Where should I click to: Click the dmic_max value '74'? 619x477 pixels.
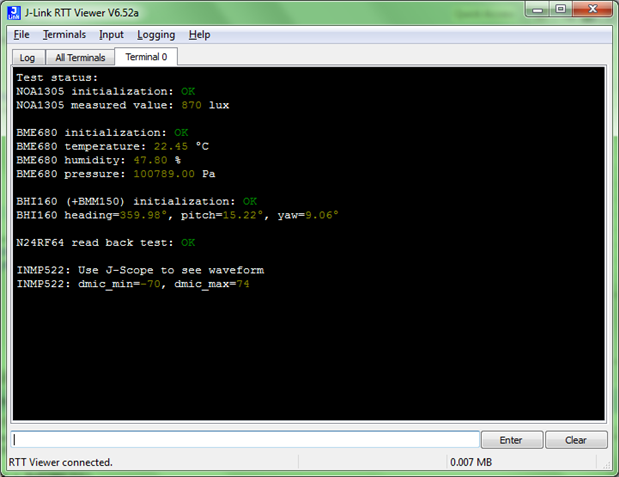(x=243, y=284)
